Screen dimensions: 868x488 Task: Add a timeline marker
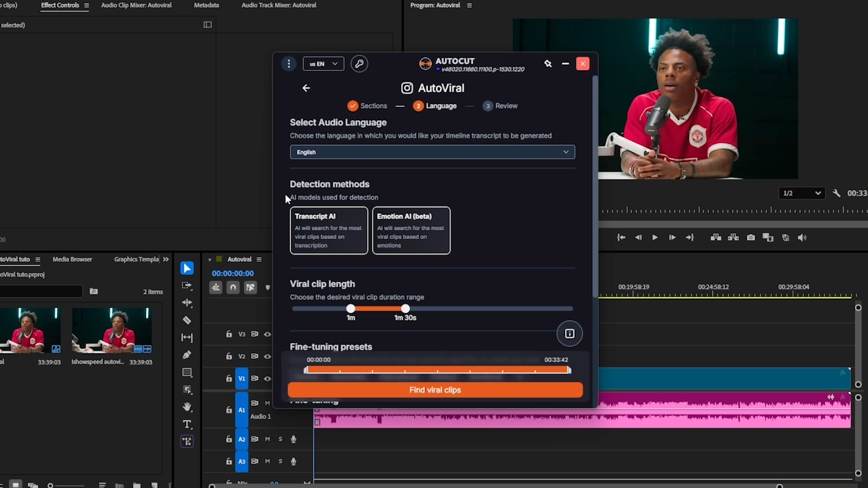point(268,287)
